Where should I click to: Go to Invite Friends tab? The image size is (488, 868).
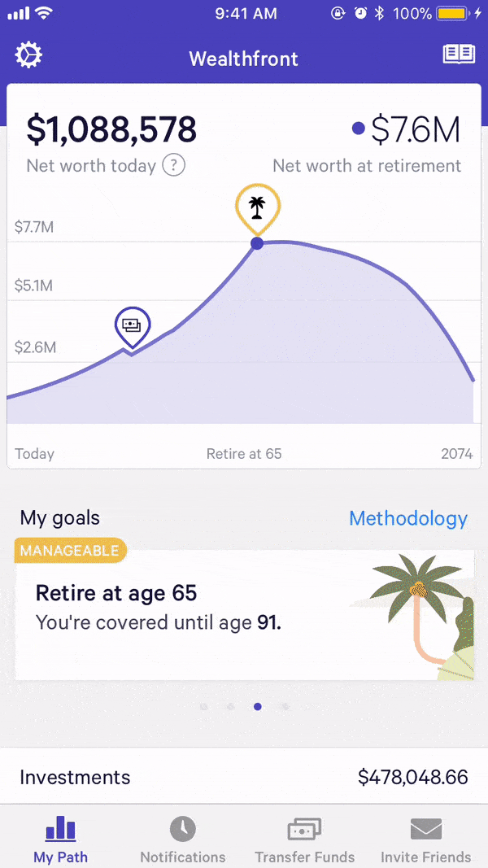point(426,840)
